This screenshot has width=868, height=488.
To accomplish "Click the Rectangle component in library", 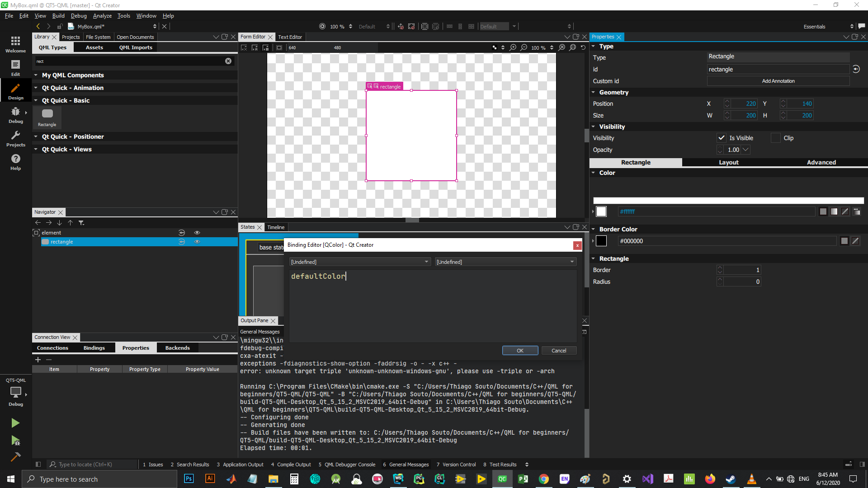I will [x=47, y=117].
